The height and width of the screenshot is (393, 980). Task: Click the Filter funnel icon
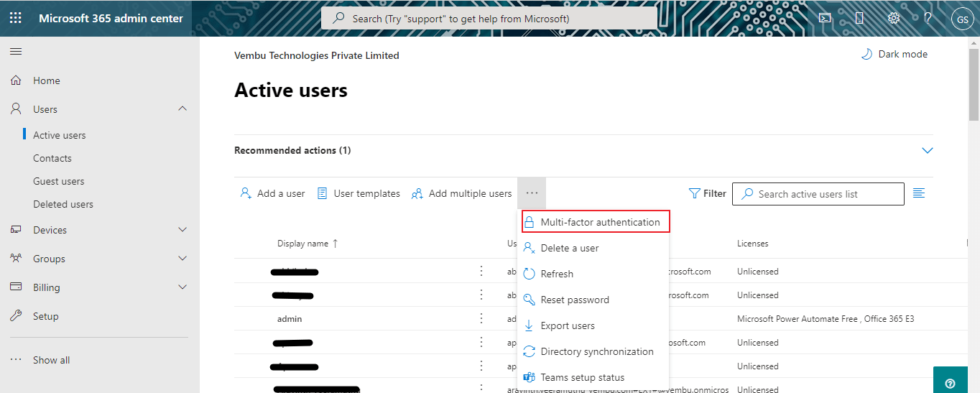(x=694, y=193)
